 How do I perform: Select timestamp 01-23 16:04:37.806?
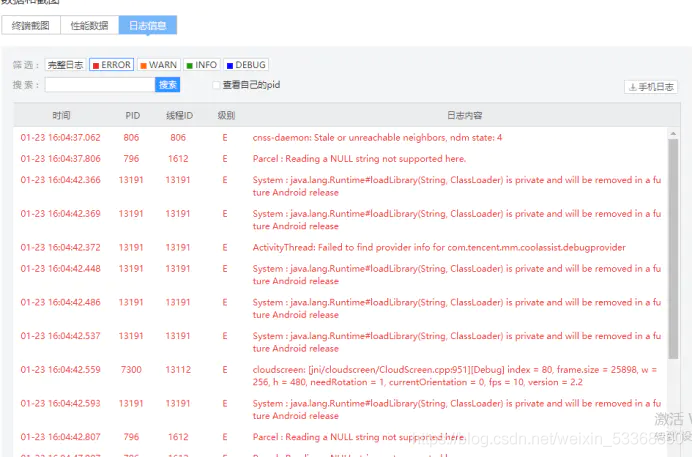coord(61,159)
